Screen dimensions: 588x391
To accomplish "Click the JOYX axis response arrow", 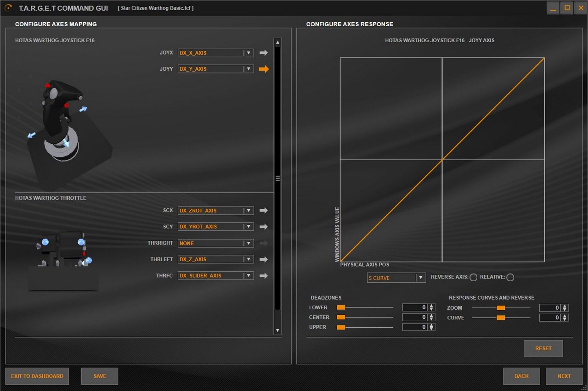I will tap(263, 53).
